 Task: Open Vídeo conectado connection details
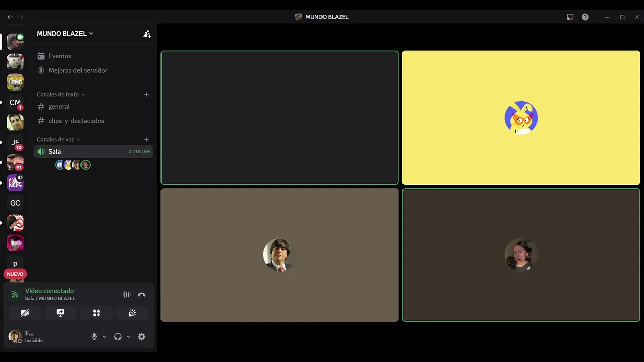tap(49, 291)
